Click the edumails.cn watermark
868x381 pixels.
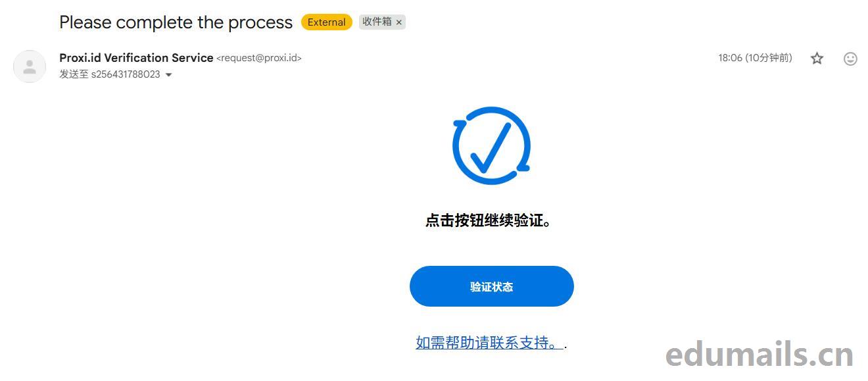point(759,355)
